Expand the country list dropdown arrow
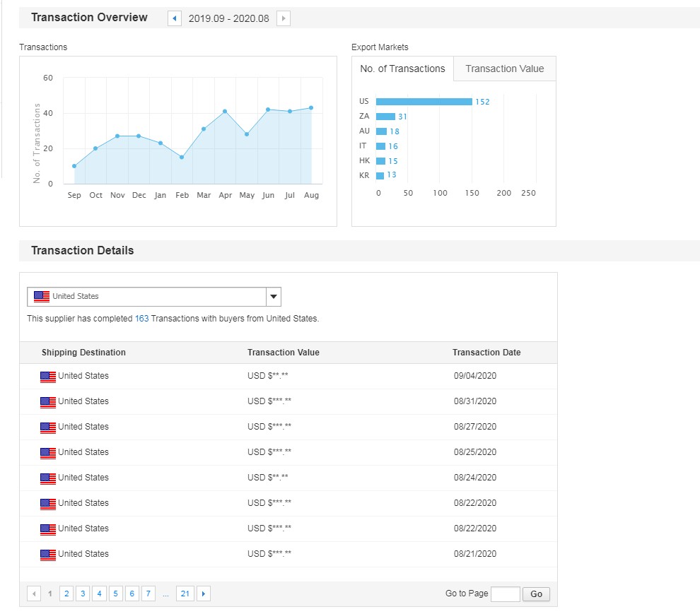 tap(274, 297)
